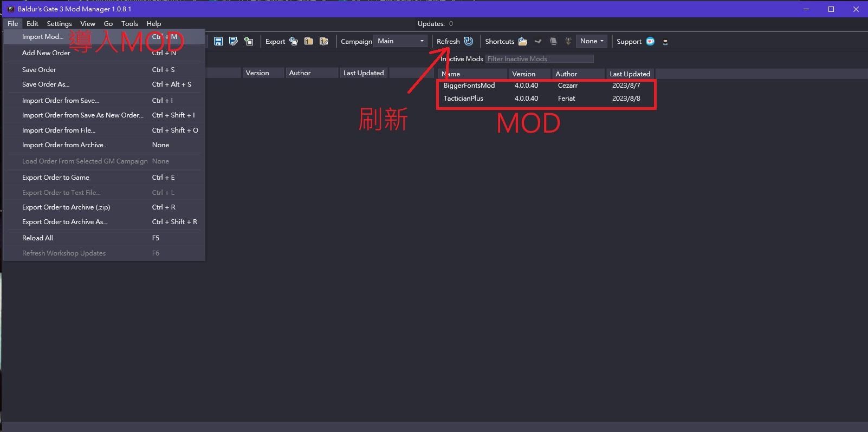Screen dimensions: 868x432
Task: Open the Help menu
Action: [154, 23]
